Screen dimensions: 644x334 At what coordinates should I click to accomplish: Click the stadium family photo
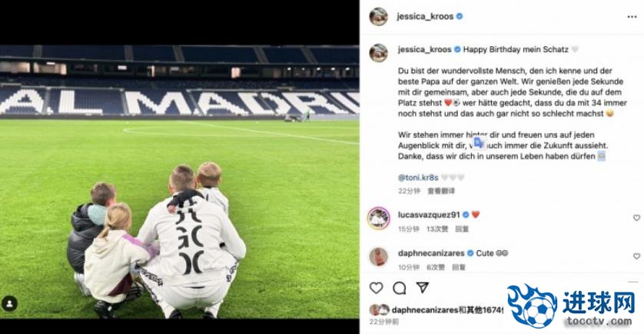click(180, 182)
